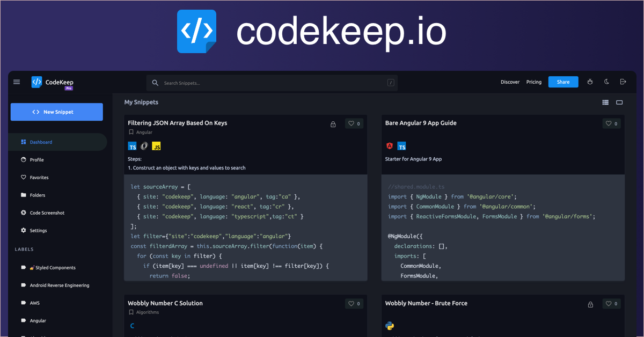Viewport: 644px width, 337px height.
Task: Open the Filtering JSON Array Based On Keys snippet
Action: click(x=177, y=123)
